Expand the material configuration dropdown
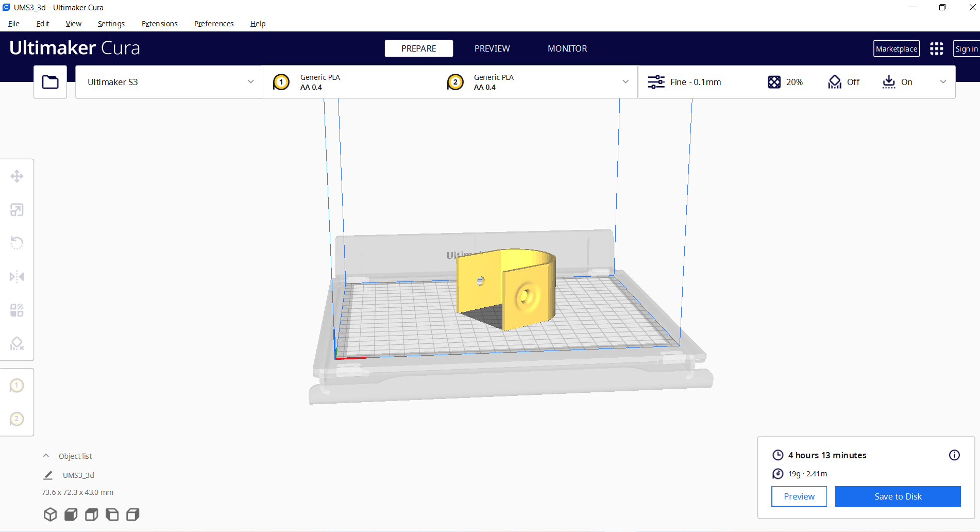The height and width of the screenshot is (532, 980). point(625,82)
